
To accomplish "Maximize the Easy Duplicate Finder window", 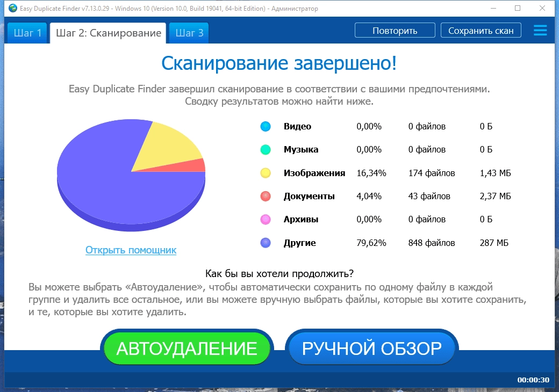I will pos(518,8).
